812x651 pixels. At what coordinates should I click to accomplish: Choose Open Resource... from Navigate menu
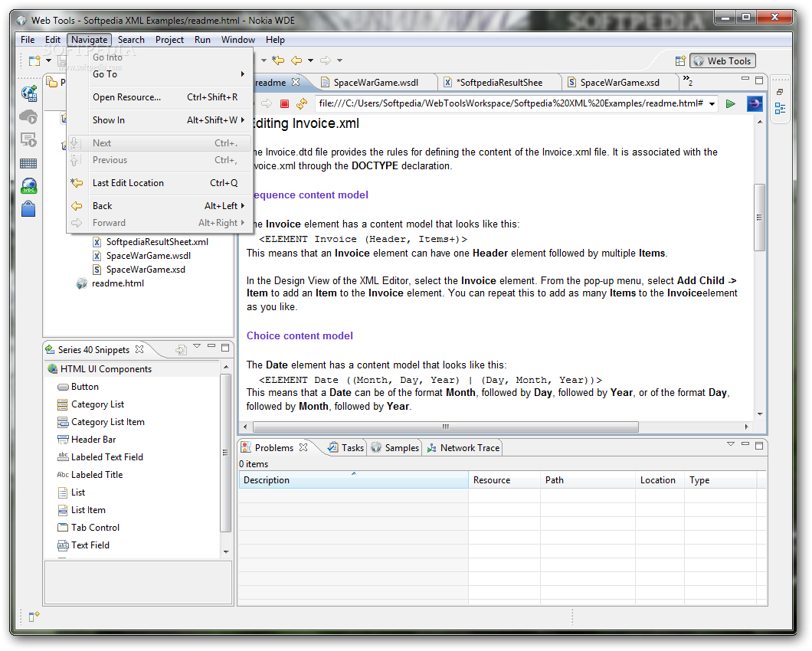pos(160,97)
